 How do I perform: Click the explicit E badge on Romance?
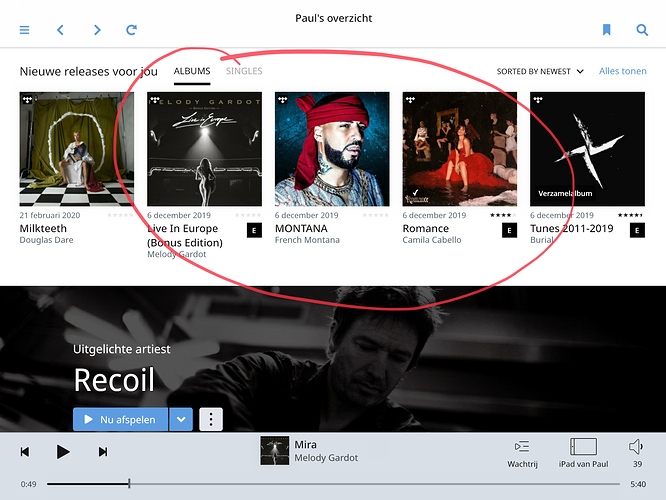pyautogui.click(x=509, y=230)
